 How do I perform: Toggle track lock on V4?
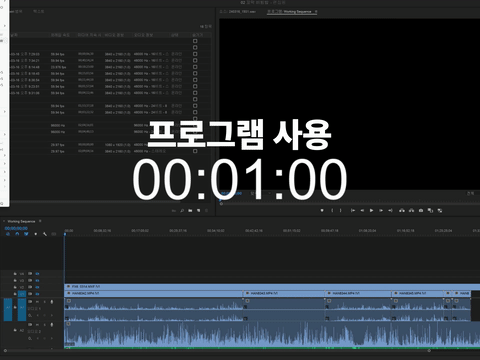(15, 274)
